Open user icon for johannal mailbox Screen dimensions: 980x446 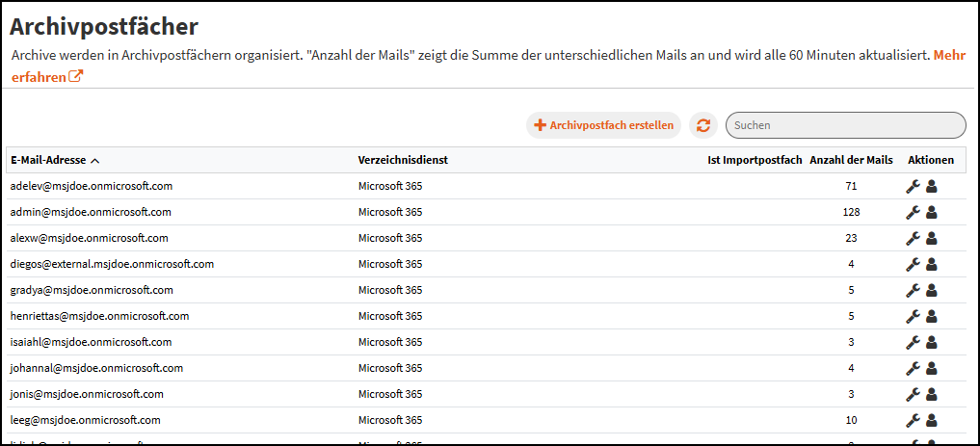click(x=932, y=368)
